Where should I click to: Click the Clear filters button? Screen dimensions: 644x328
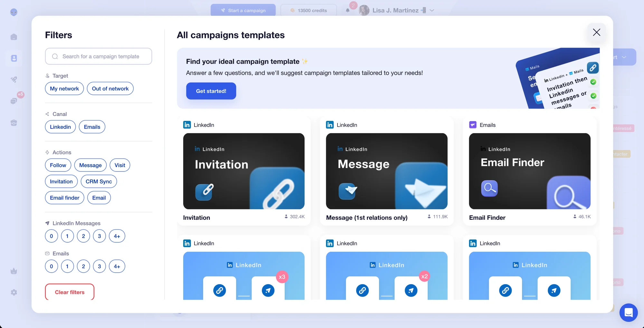point(70,292)
